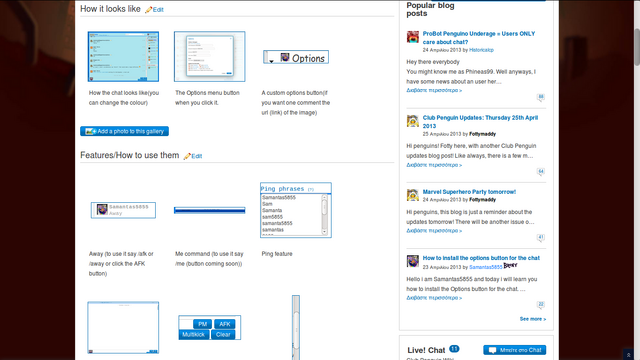640x360 pixels.
Task: Click avatar beside Marvel Superhero Party post
Action: (x=413, y=195)
